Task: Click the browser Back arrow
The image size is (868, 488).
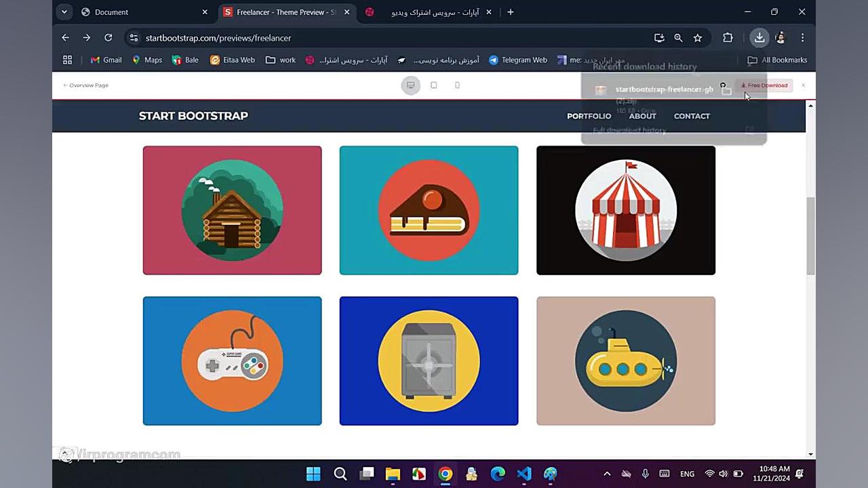Action: click(65, 38)
